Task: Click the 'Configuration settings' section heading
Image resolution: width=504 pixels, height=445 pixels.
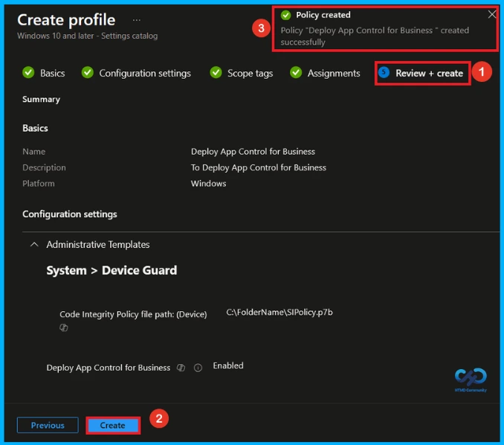Action: point(70,214)
